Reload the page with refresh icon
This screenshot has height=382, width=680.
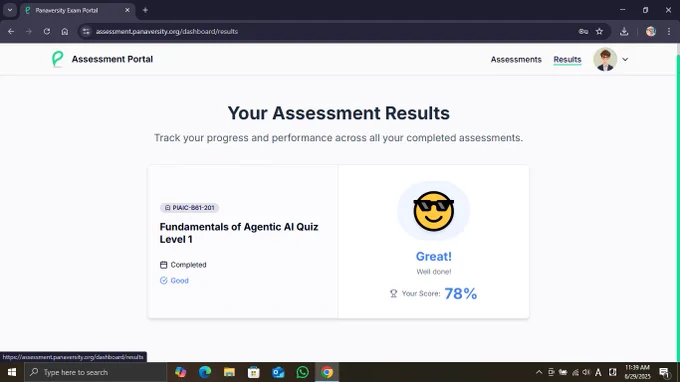[46, 31]
